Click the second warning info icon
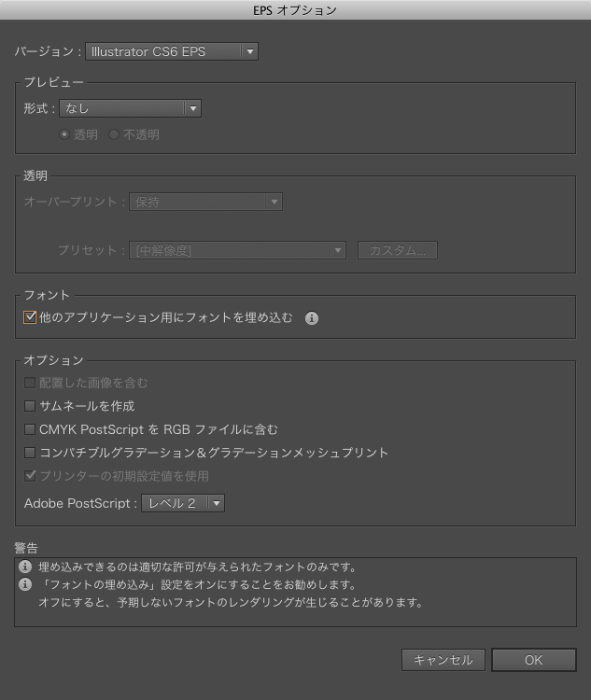Screen dimensions: 591x700 (x=25, y=584)
